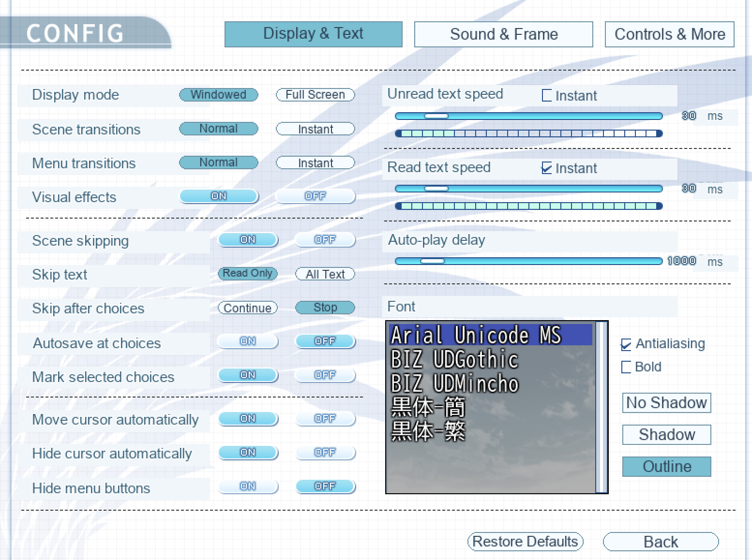The image size is (752, 560).
Task: Select Full Screen display mode
Action: (315, 95)
